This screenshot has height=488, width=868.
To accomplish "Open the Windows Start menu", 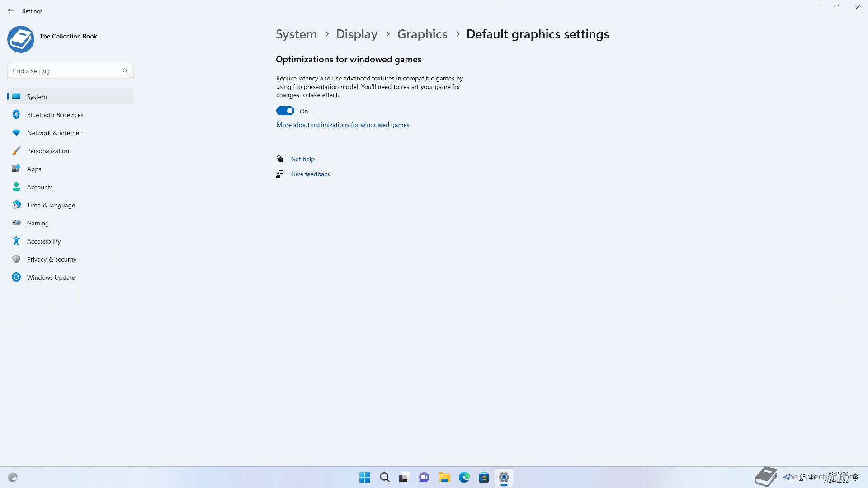I will click(x=364, y=477).
